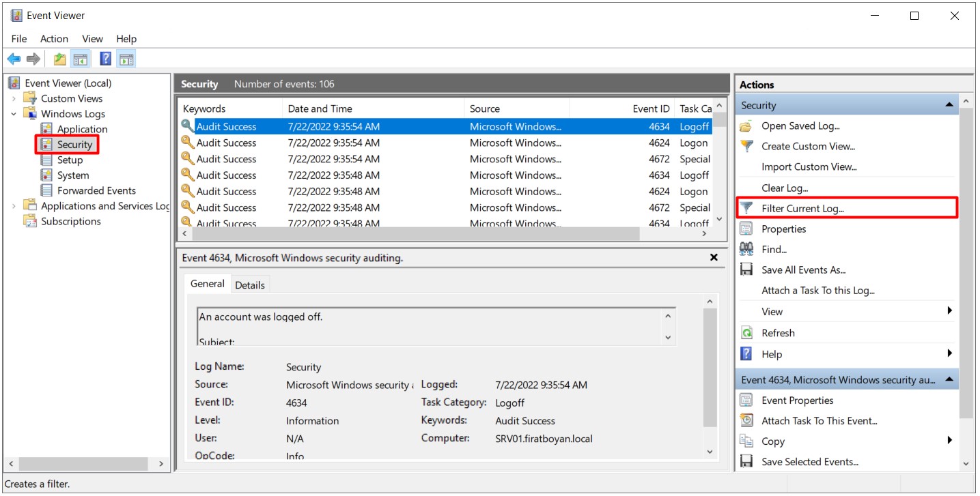Viewport: 980px width, 496px height.
Task: Collapse the Event 4634 actions section arrow
Action: tap(949, 380)
